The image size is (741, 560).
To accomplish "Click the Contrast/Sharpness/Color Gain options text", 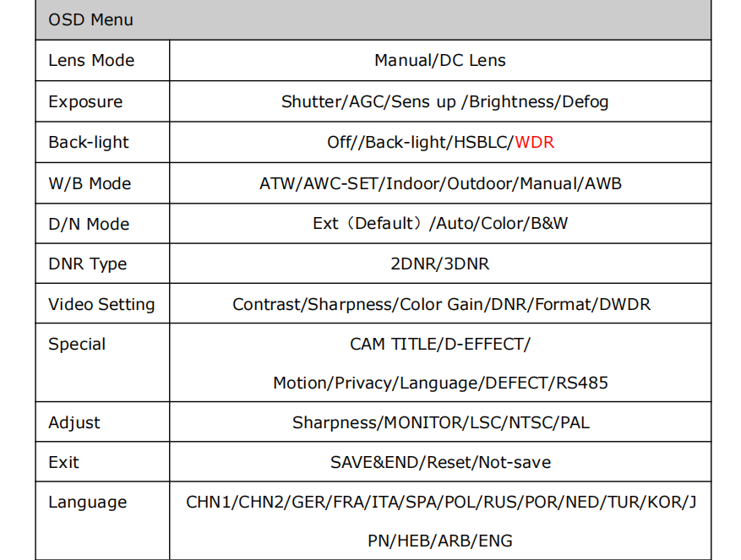I will (x=441, y=305).
